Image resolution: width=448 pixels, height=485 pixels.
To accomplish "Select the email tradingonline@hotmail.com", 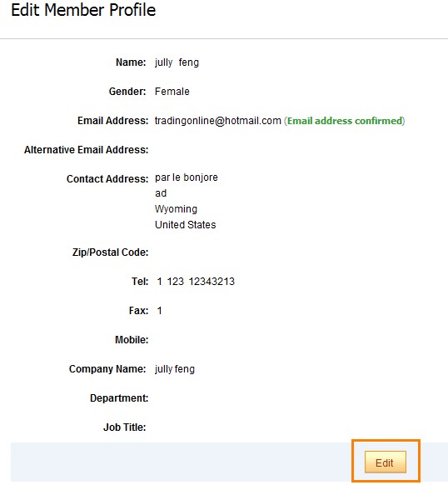I will point(218,121).
